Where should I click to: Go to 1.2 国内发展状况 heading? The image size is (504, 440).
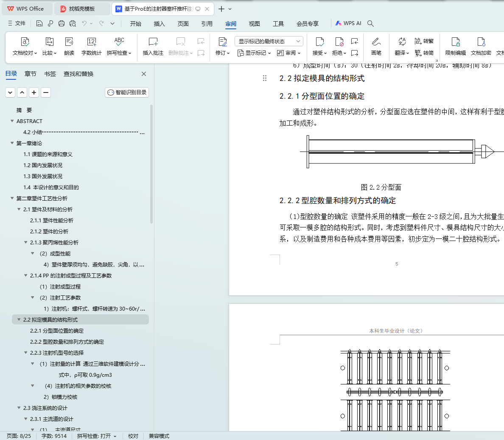coord(43,165)
